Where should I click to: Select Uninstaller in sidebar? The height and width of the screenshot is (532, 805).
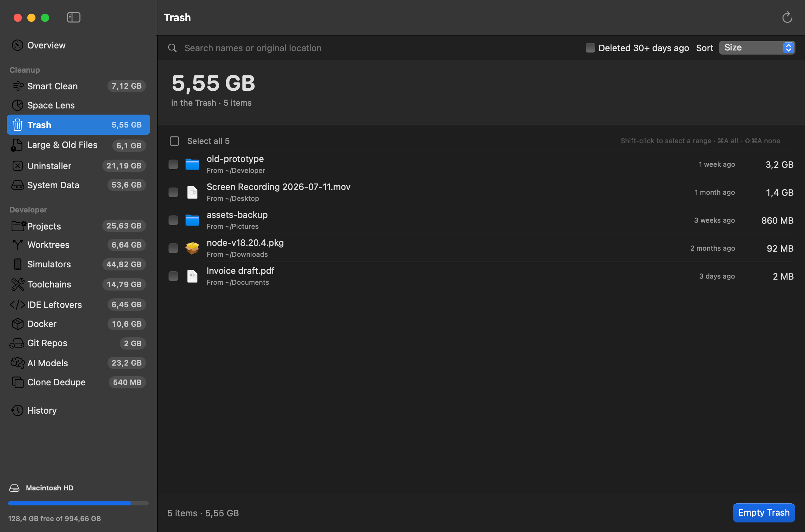click(x=78, y=166)
